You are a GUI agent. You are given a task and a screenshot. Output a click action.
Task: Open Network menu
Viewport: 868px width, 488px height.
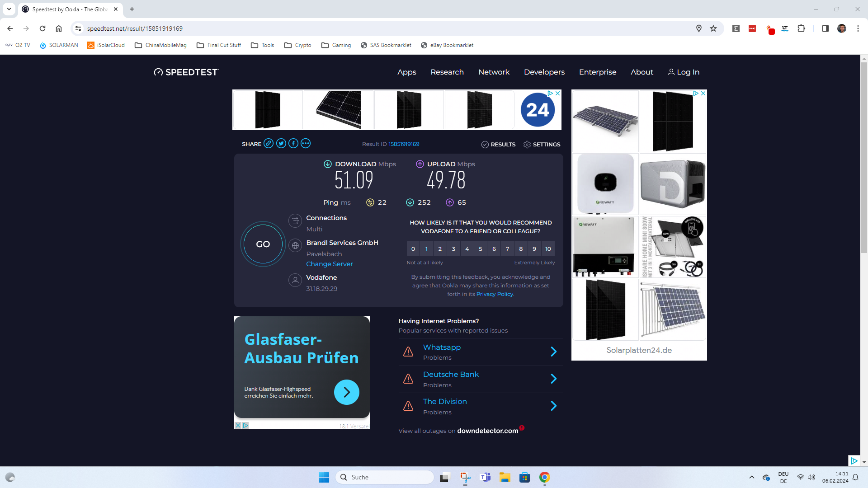(x=494, y=72)
